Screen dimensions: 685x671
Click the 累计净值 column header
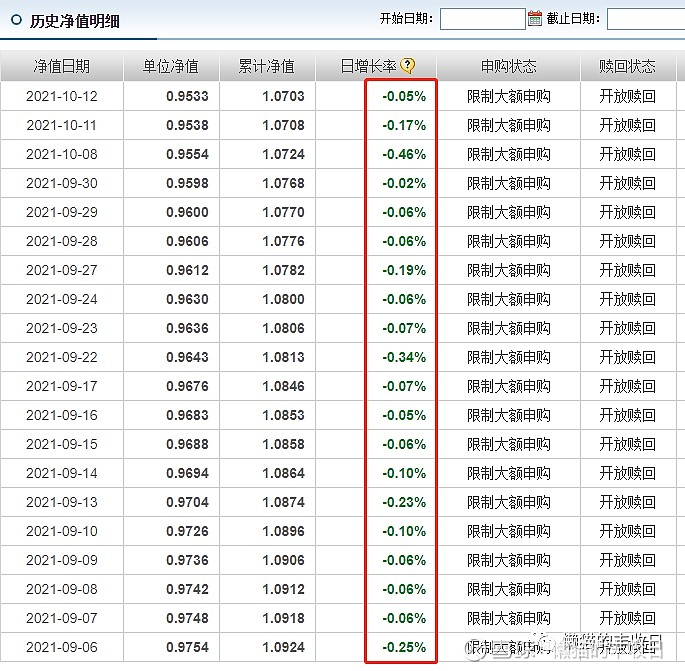tap(266, 66)
